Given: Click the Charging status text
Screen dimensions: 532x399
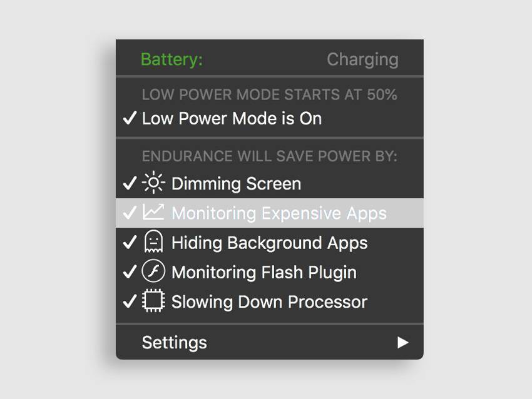Looking at the screenshot, I should pos(362,59).
